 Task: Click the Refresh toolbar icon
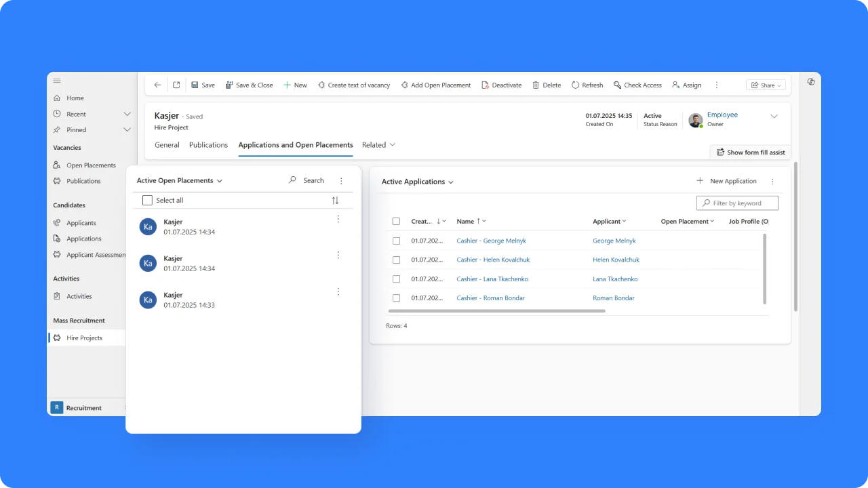pos(575,85)
